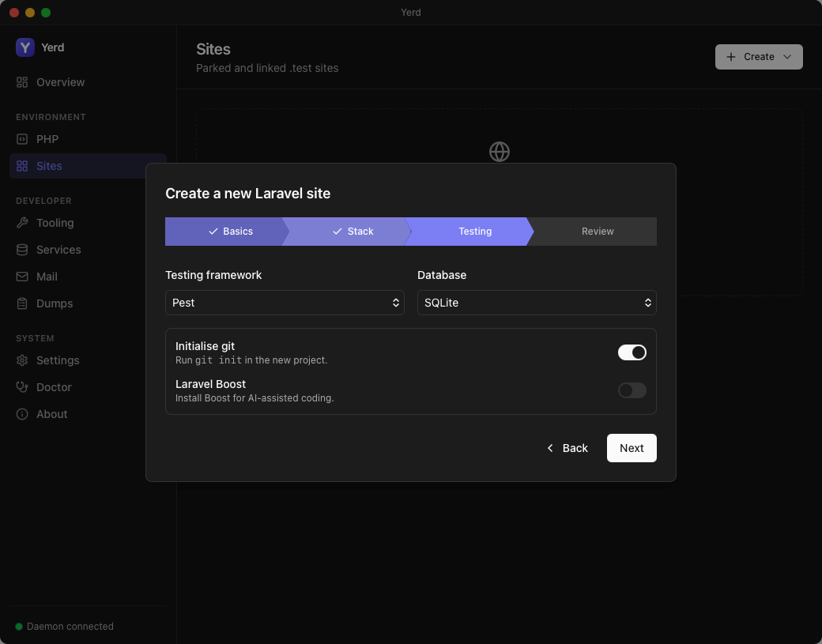Viewport: 822px width, 644px height.
Task: Click the left chevron beside Back
Action: (550, 448)
